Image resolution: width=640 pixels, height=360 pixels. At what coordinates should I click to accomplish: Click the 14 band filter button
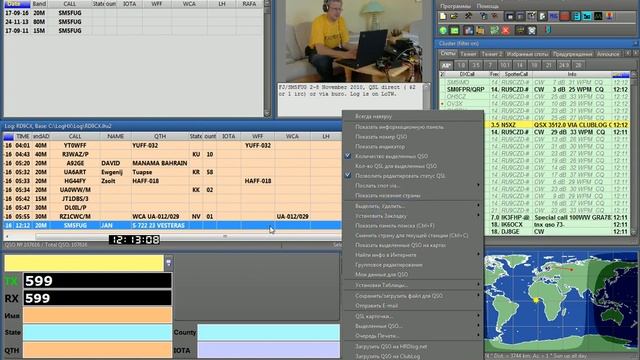coord(520,65)
